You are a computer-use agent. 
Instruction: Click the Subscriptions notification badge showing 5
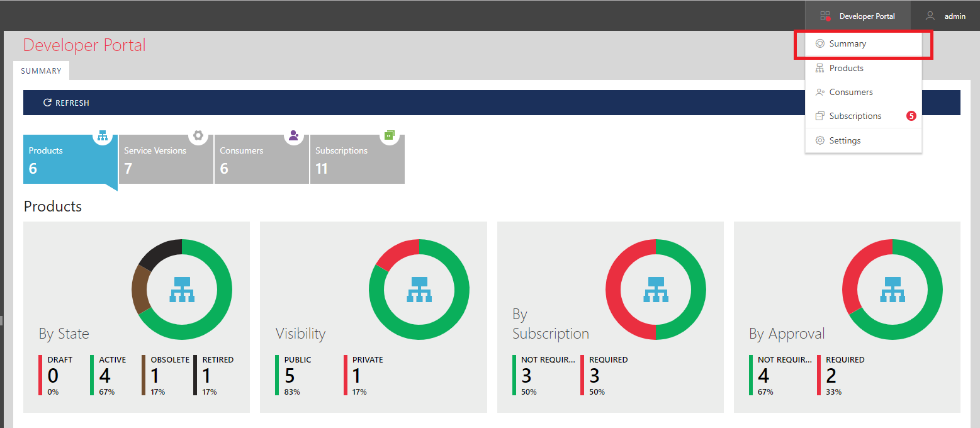click(911, 116)
